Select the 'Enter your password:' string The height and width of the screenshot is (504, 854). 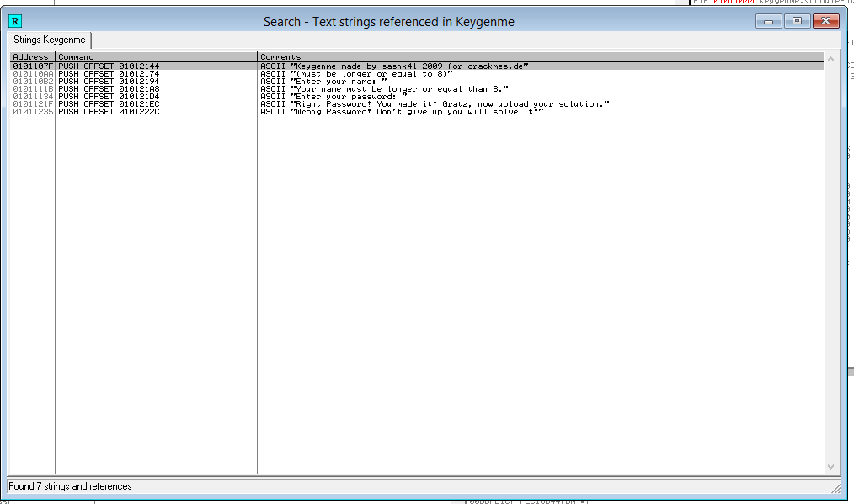[x=334, y=97]
